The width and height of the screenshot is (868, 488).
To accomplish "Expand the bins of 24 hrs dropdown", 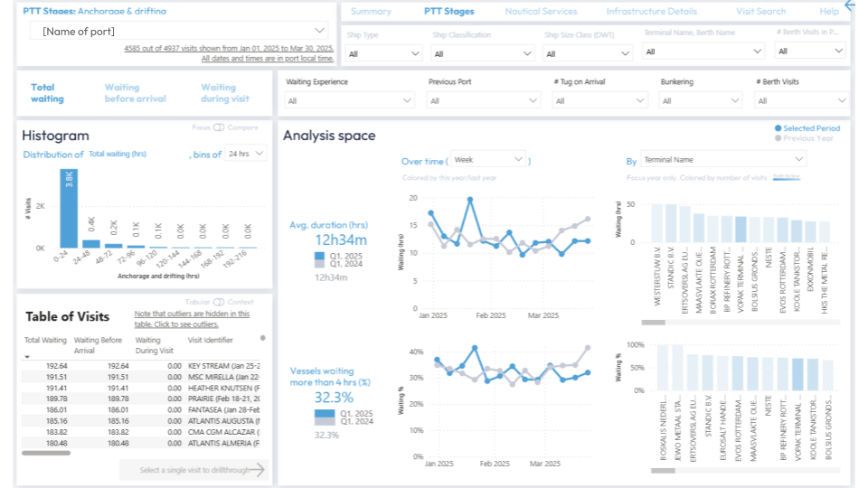I will [245, 154].
